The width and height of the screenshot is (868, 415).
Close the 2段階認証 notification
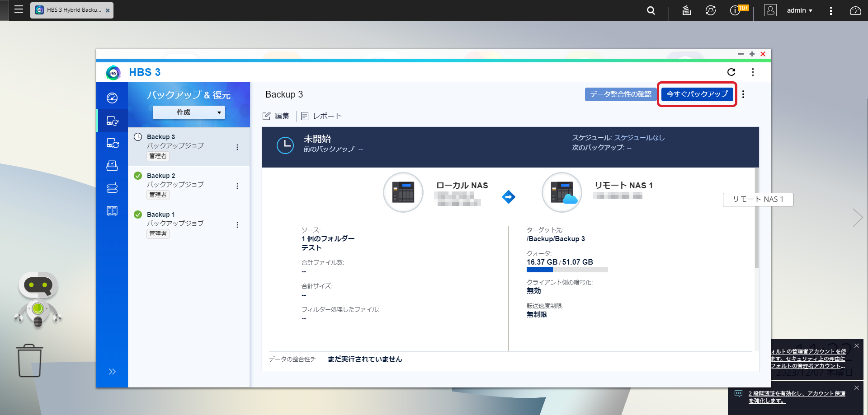(x=856, y=387)
